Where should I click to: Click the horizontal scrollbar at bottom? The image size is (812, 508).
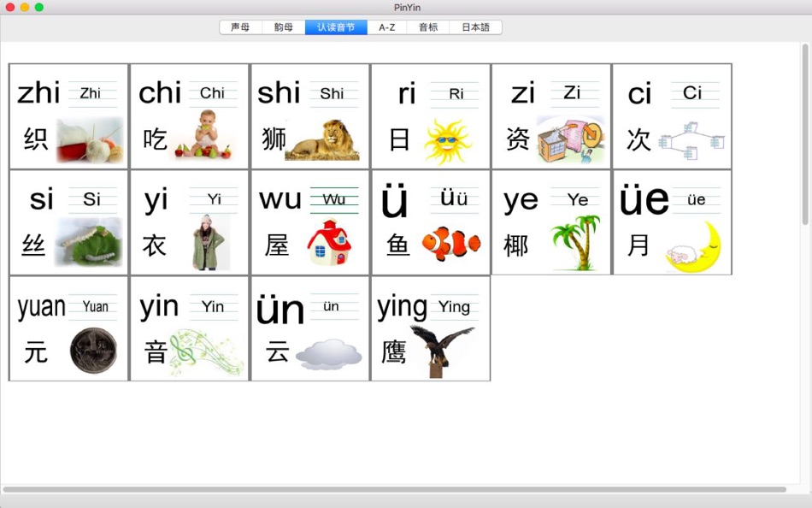coord(395,489)
